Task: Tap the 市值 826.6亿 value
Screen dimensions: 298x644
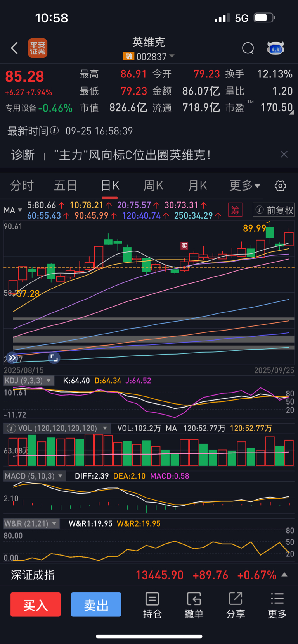Action: click(x=128, y=107)
